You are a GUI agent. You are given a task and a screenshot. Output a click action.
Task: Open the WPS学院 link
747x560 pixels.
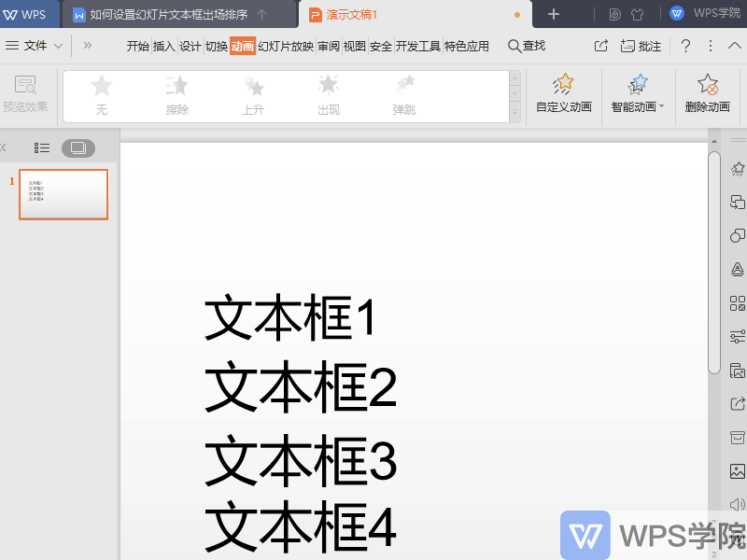pos(702,12)
